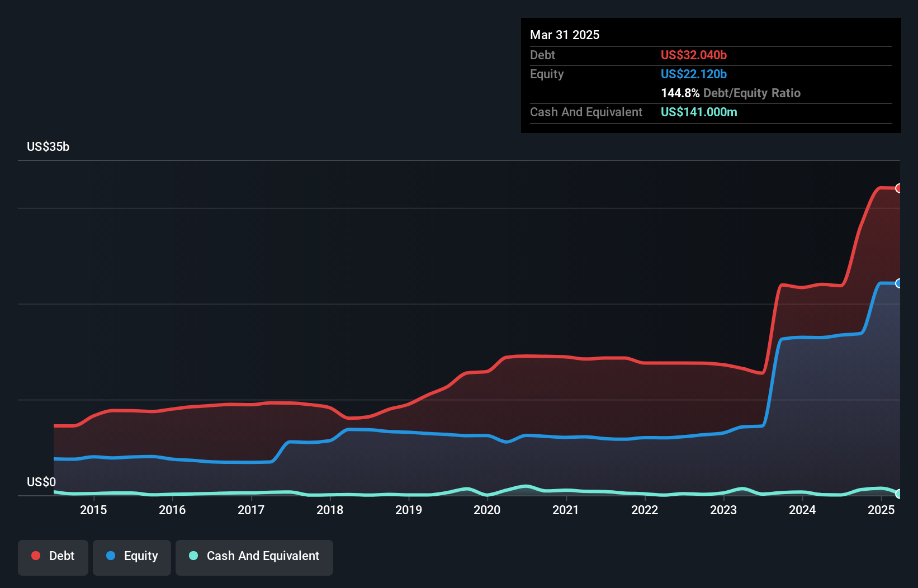Click the 2017 x-axis label
Viewport: 918px width, 588px height.
click(251, 510)
